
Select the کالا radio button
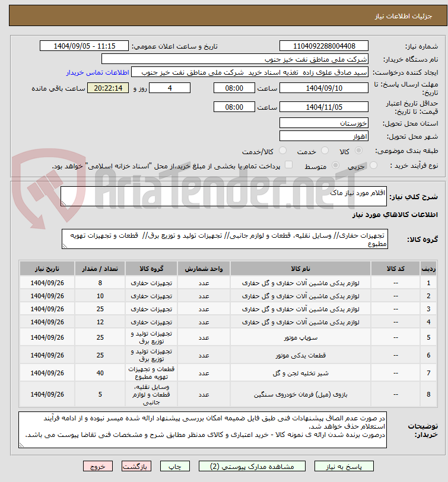click(x=358, y=151)
